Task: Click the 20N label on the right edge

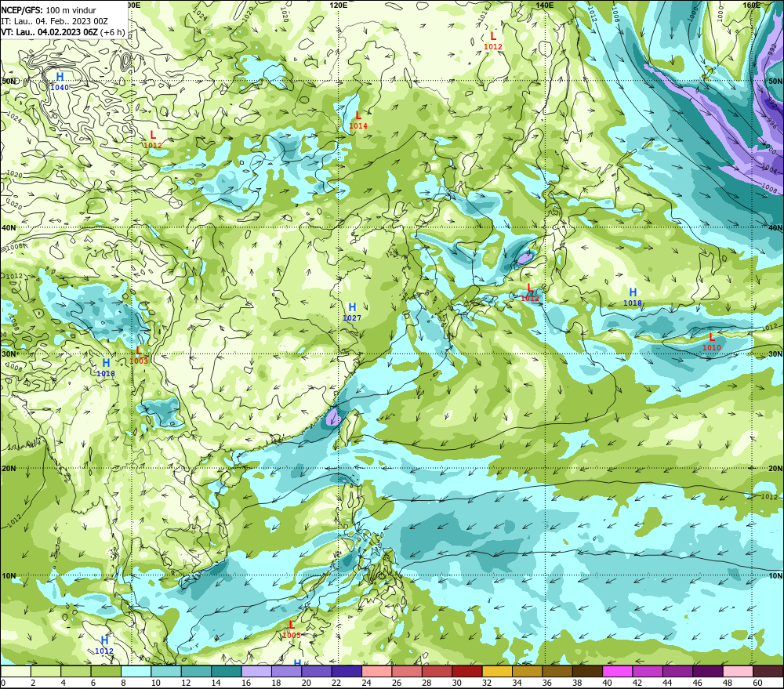Action: pos(775,469)
